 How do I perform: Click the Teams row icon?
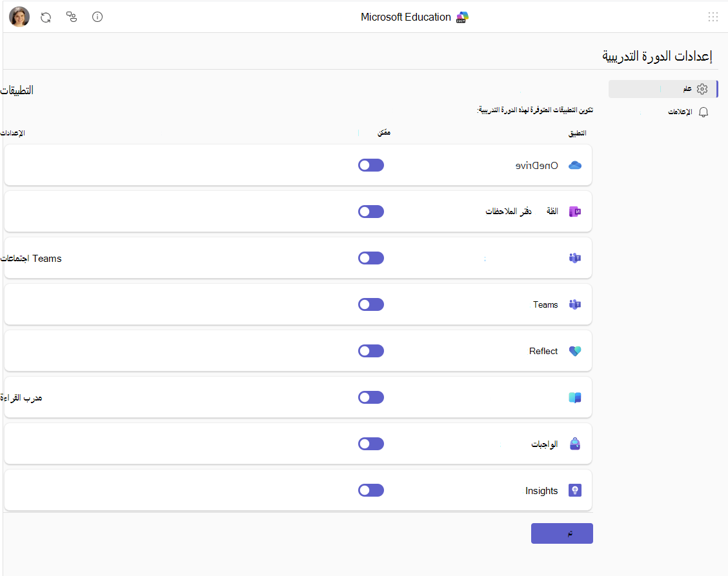click(x=575, y=304)
